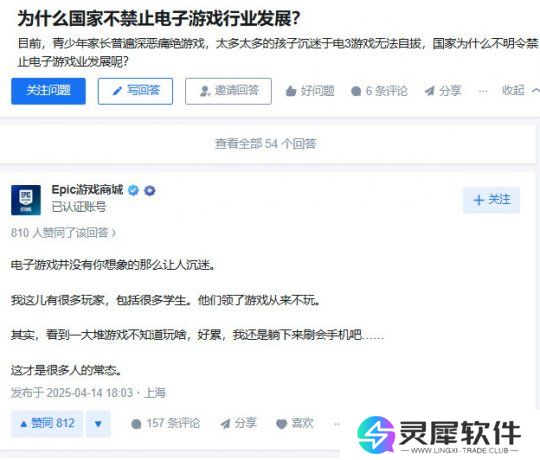Click the paper plane 分享 icon at top

point(429,91)
